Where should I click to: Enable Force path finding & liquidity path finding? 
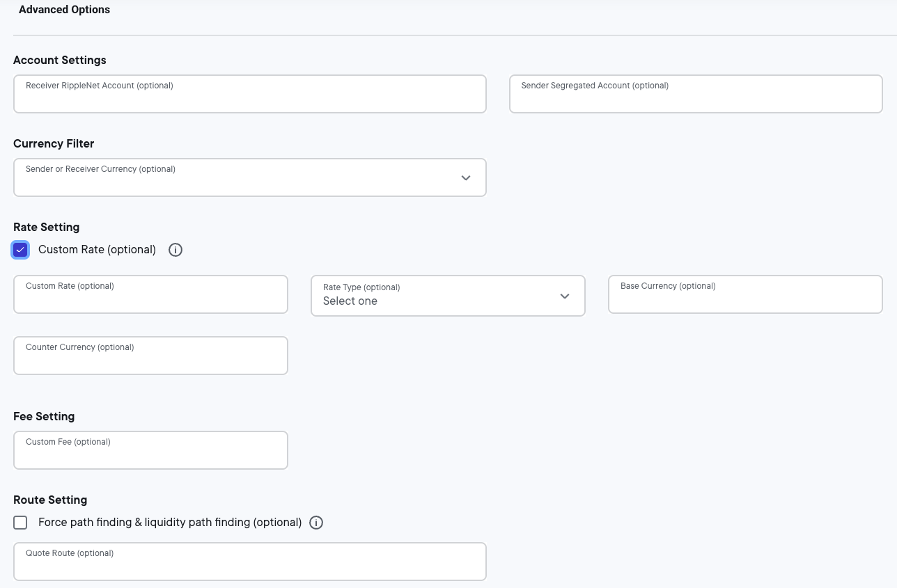coord(20,522)
